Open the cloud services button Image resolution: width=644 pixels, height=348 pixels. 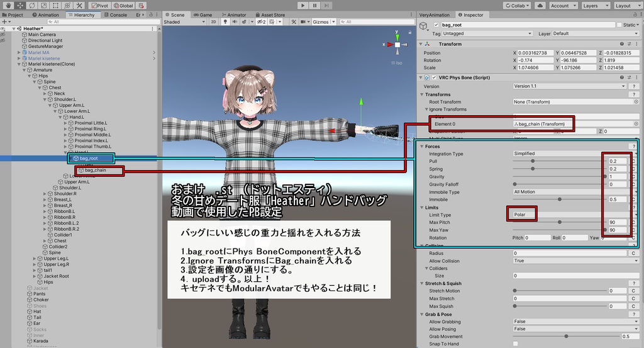[x=540, y=6]
